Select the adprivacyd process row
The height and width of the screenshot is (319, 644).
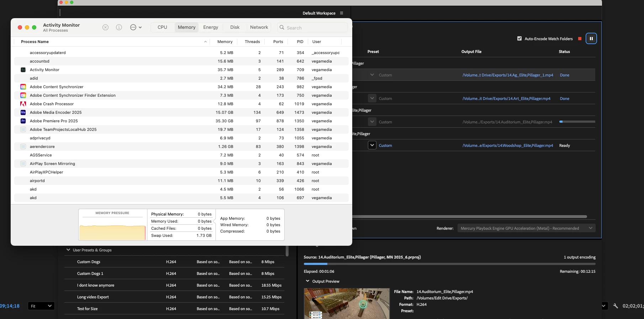click(x=181, y=138)
